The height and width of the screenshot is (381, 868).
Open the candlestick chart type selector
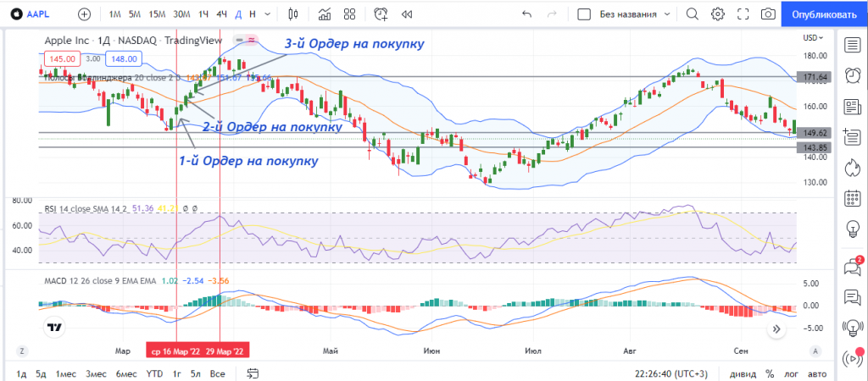[293, 14]
